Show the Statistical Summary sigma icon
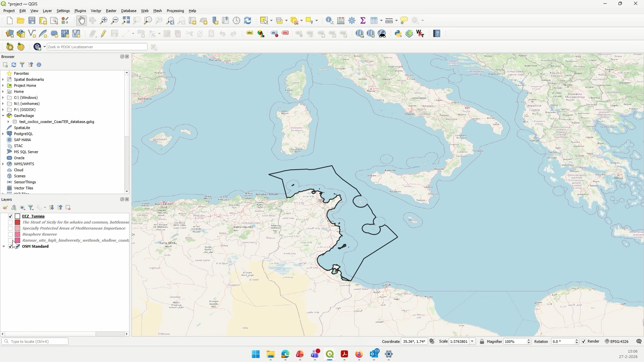Viewport: 644px width, 362px height. pyautogui.click(x=363, y=21)
